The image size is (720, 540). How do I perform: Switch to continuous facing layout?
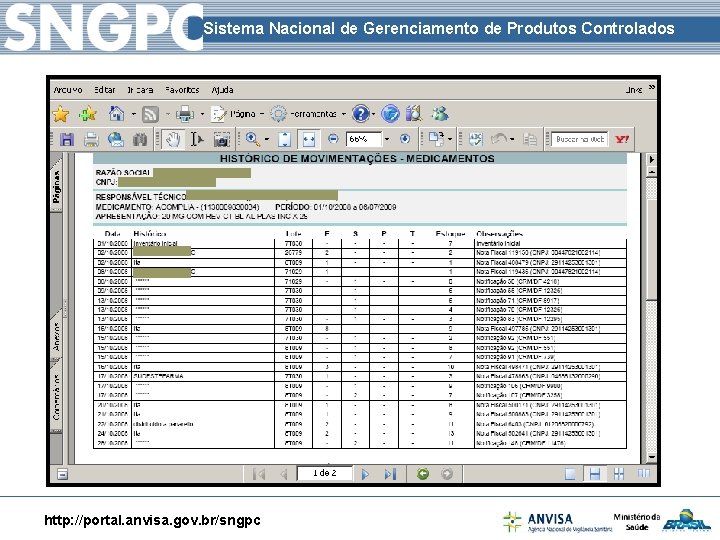point(619,473)
